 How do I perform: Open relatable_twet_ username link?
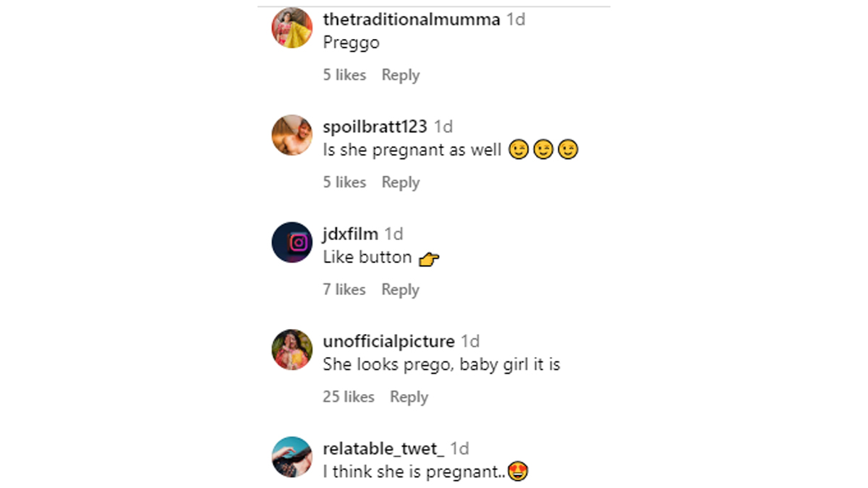coord(383,448)
